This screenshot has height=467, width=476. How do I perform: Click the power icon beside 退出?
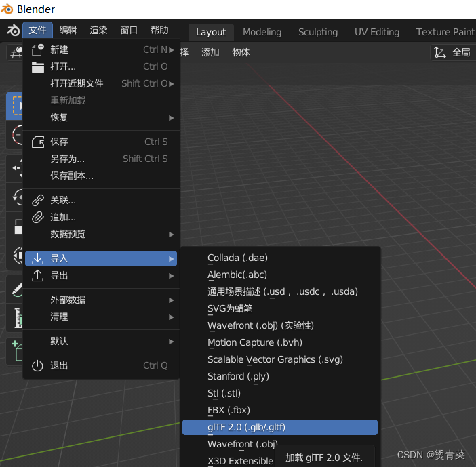point(38,365)
